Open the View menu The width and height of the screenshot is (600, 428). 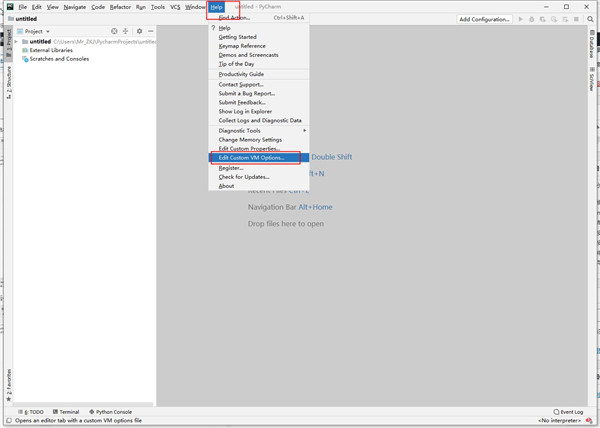pos(52,7)
